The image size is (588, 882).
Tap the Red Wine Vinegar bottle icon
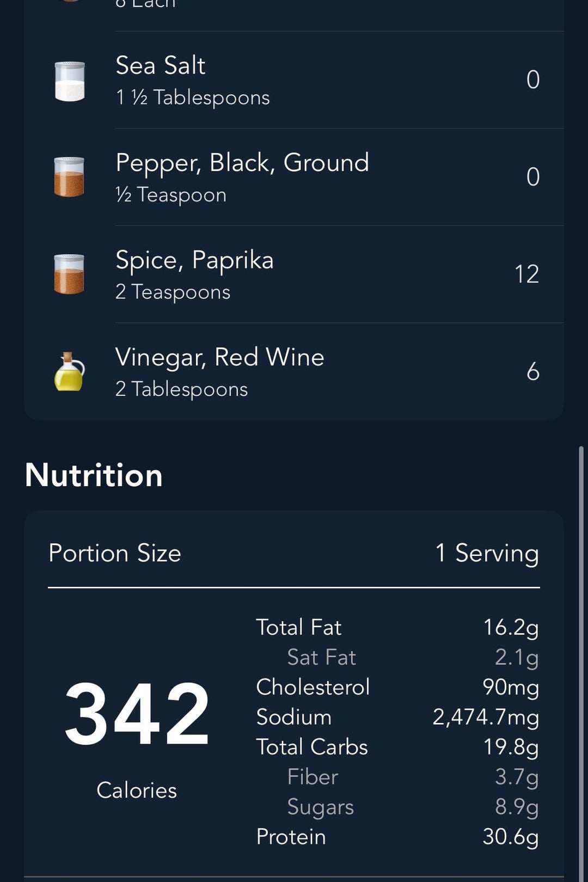click(70, 371)
